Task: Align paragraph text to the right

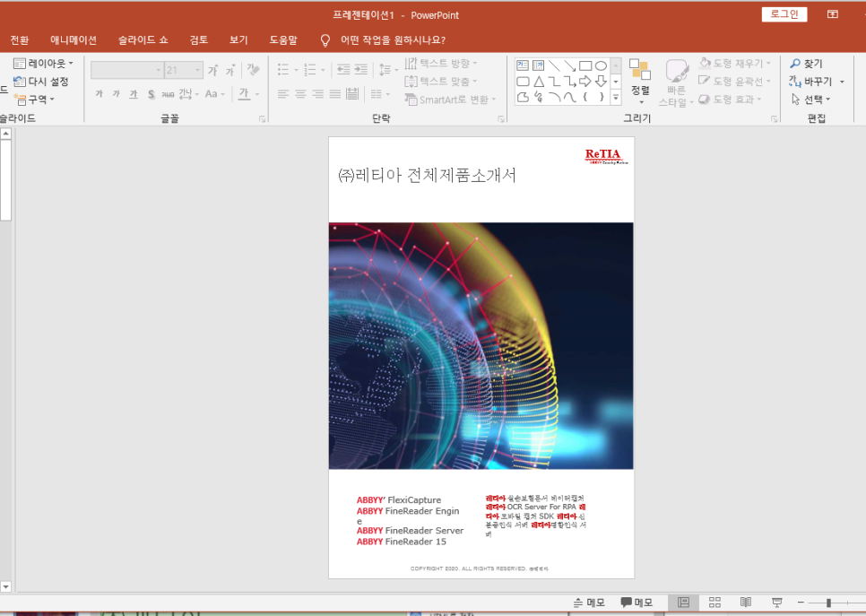Action: tap(317, 94)
